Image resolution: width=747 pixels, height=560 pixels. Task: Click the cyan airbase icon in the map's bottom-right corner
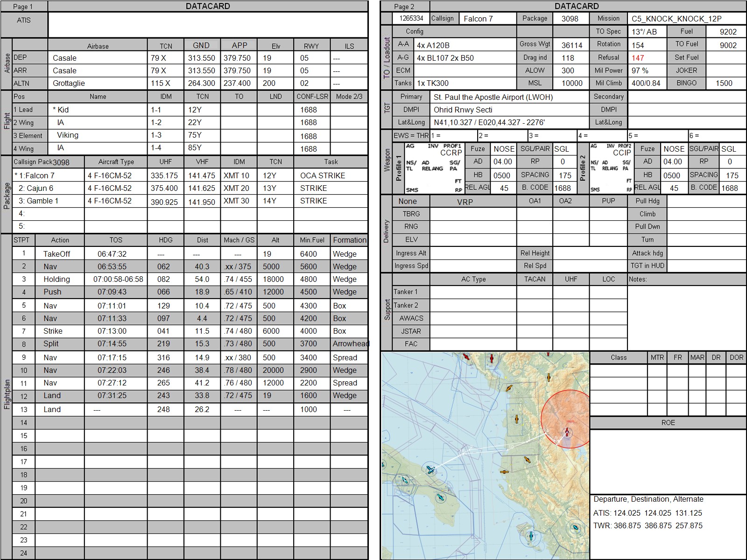click(x=575, y=528)
